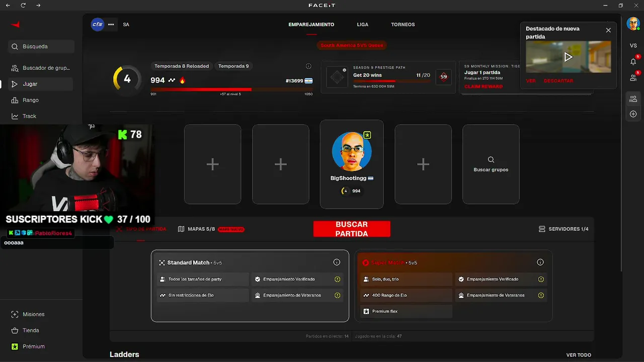Click Super Match's Emparejamiento Verificado warning icon
Screen dimensions: 644x362
click(x=541, y=279)
